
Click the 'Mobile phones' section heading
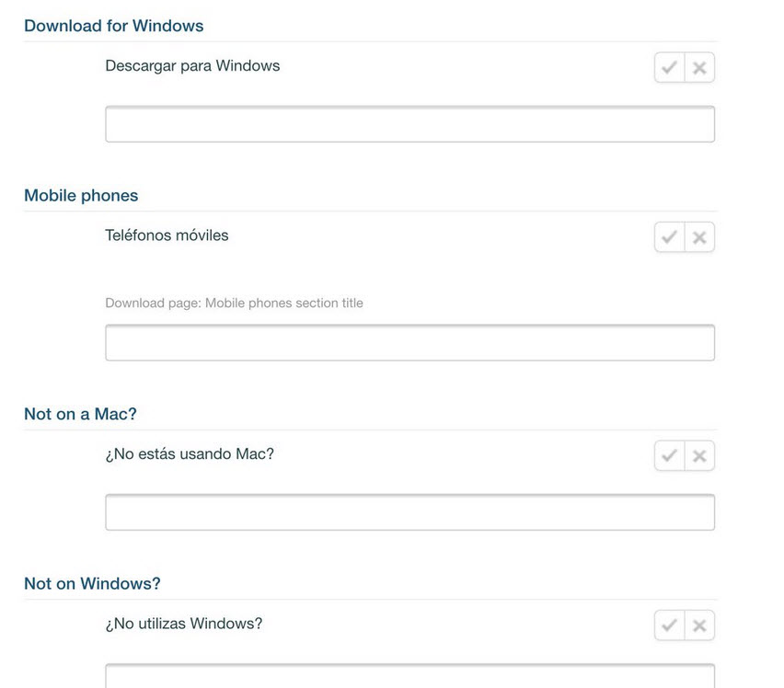81,195
